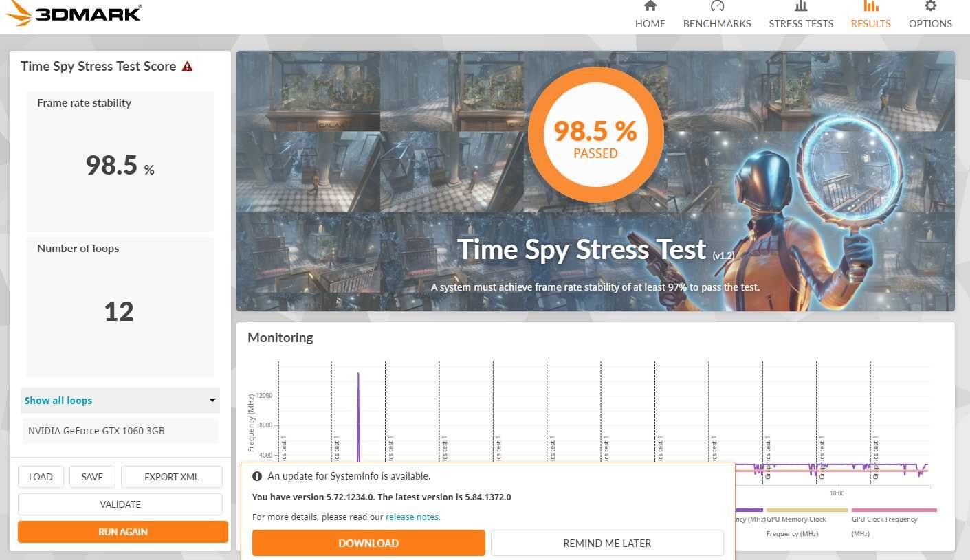Go to the Benchmarks tab
The height and width of the screenshot is (560, 970).
click(717, 15)
